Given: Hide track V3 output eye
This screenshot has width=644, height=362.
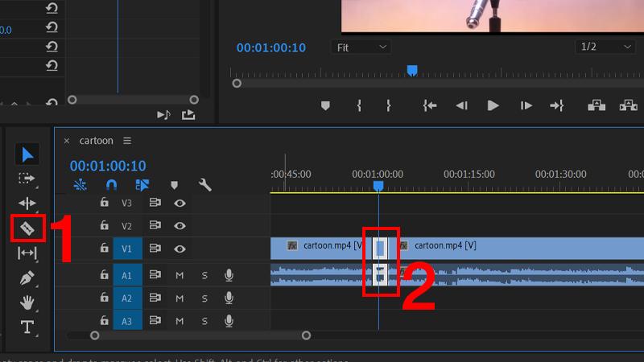Looking at the screenshot, I should point(180,204).
